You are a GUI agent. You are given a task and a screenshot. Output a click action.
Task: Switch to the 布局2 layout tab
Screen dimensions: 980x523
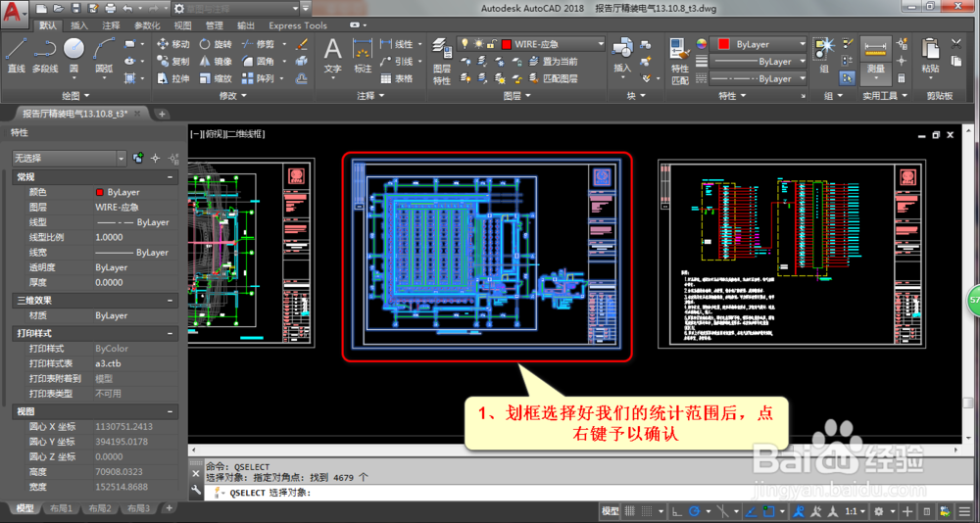pyautogui.click(x=100, y=508)
